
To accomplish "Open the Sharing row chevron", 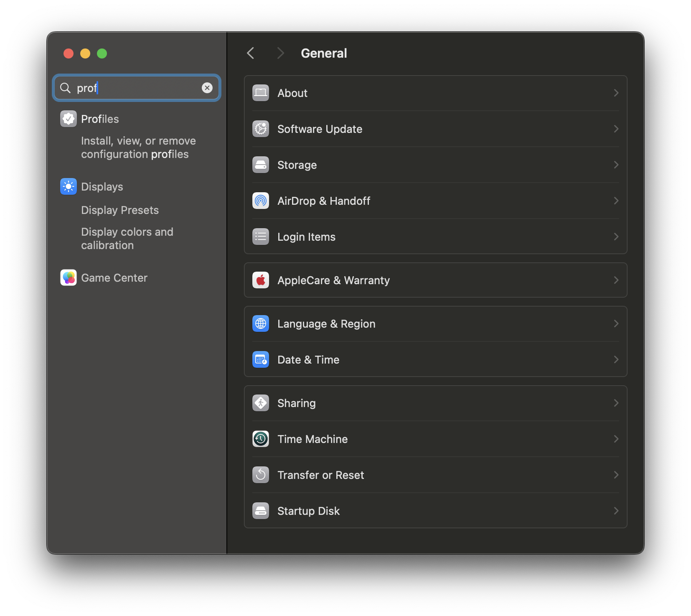I will pos(616,403).
